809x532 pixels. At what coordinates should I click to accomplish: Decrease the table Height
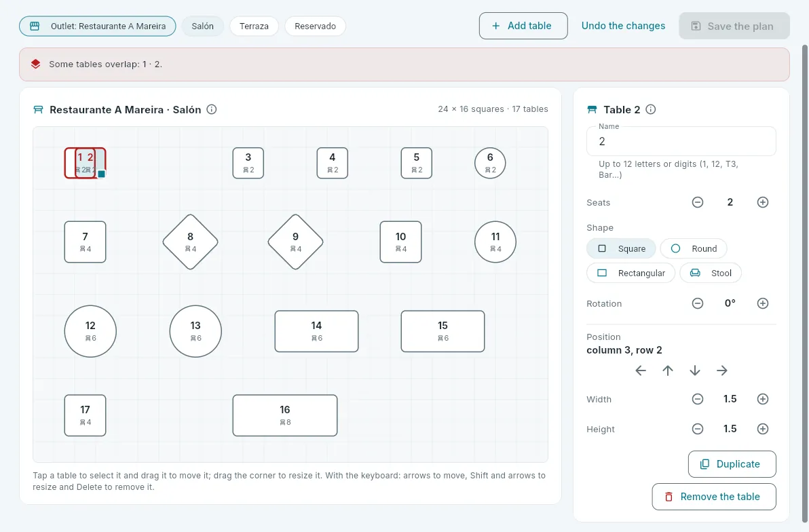pos(698,429)
